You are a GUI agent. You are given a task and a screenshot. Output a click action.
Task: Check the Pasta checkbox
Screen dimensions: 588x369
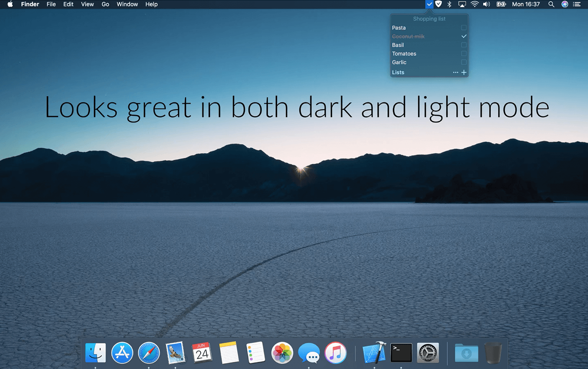point(464,28)
